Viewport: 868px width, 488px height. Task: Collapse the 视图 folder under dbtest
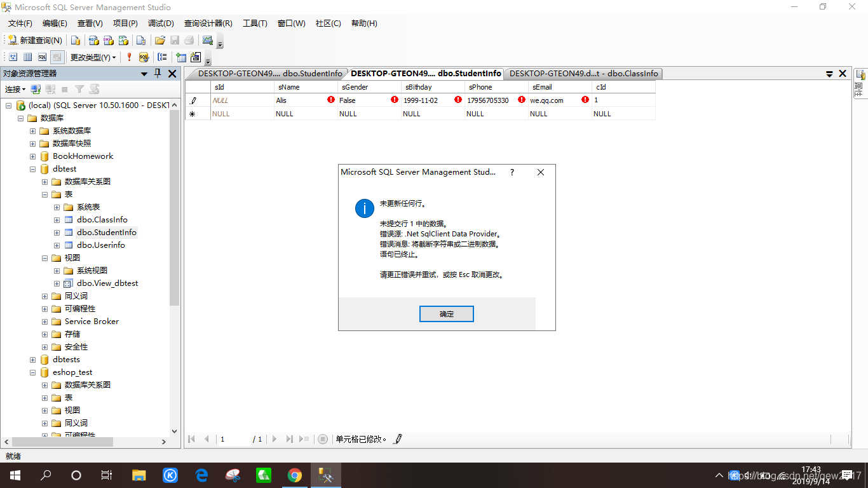tap(45, 258)
